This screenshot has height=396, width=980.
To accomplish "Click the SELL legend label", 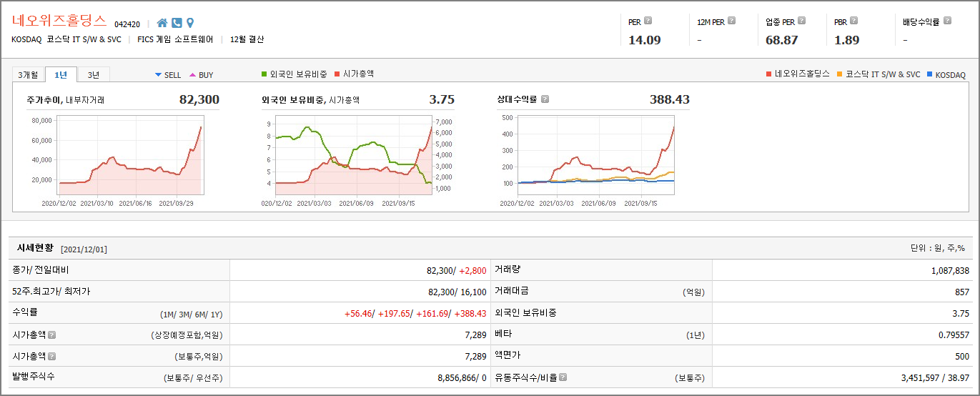I will click(x=172, y=75).
